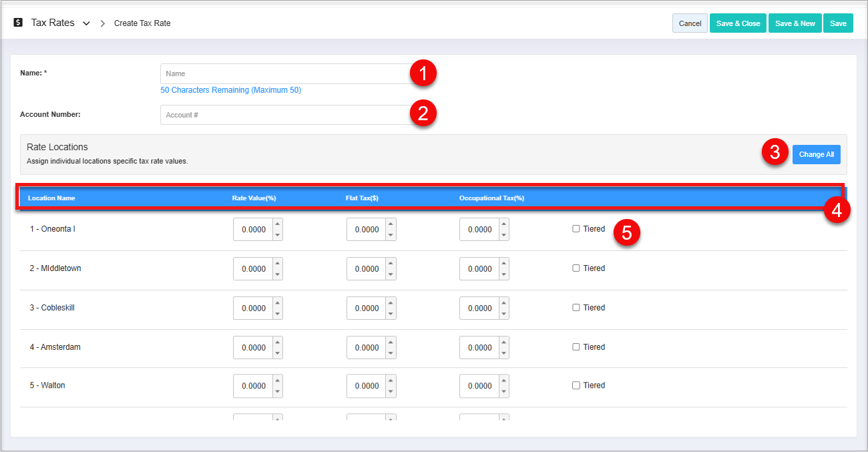This screenshot has height=452, width=868.
Task: Focus the Account Number field
Action: point(284,115)
